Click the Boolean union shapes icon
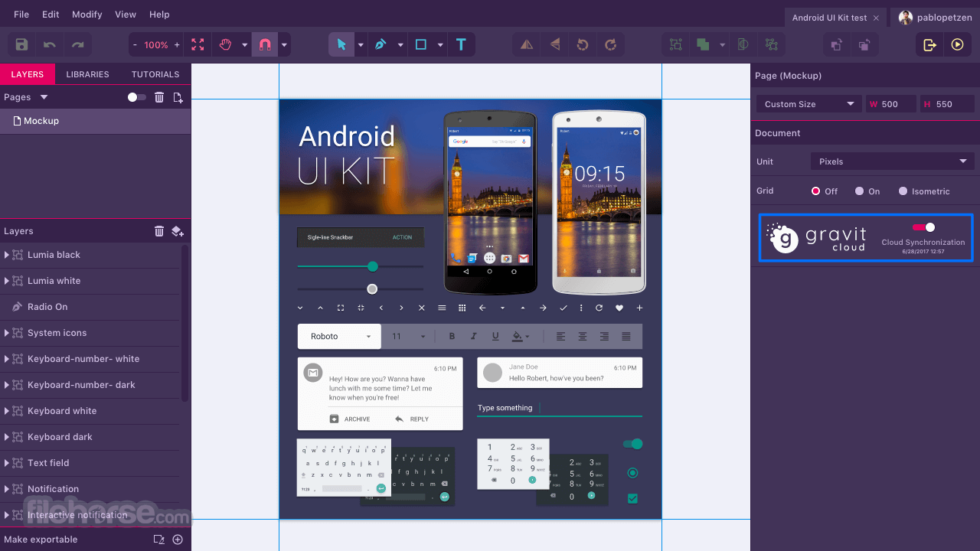Viewport: 980px width, 551px height. click(703, 45)
